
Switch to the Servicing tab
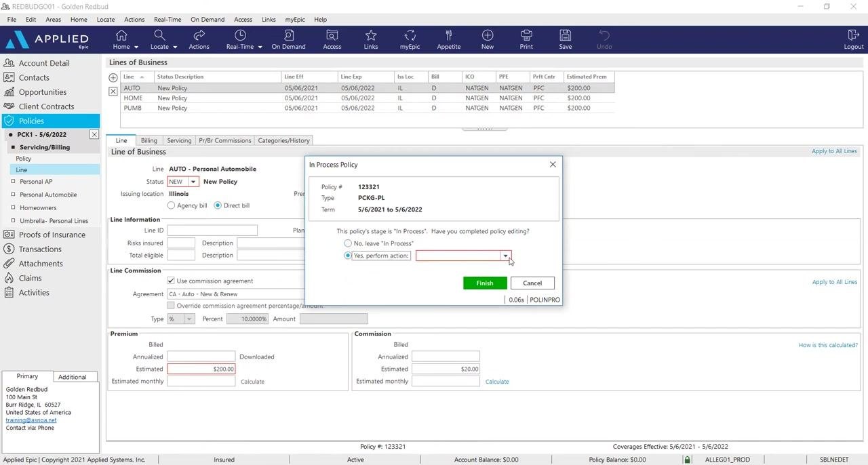179,140
